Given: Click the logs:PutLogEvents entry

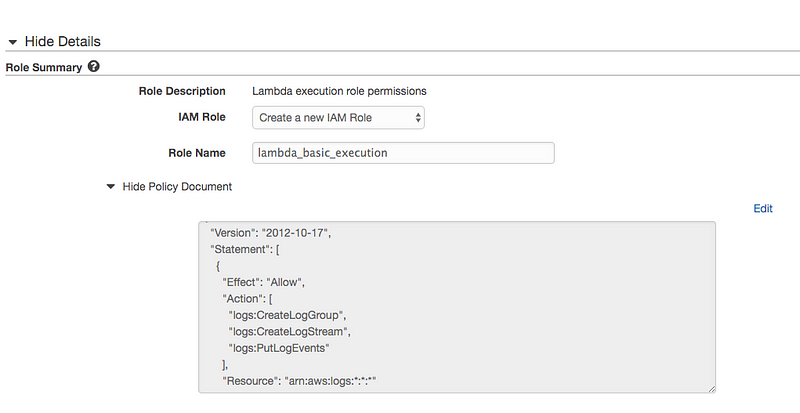Looking at the screenshot, I should coord(286,347).
